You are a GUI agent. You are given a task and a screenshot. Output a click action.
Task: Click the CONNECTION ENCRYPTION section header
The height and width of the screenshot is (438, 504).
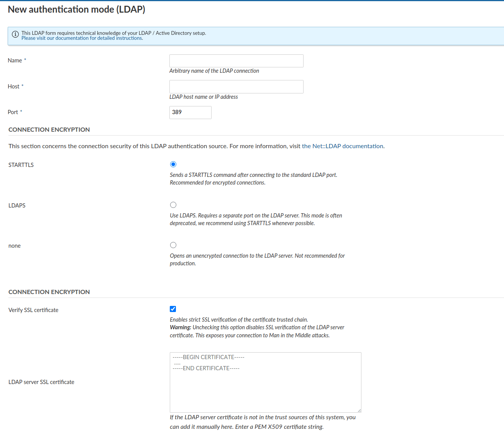click(49, 129)
